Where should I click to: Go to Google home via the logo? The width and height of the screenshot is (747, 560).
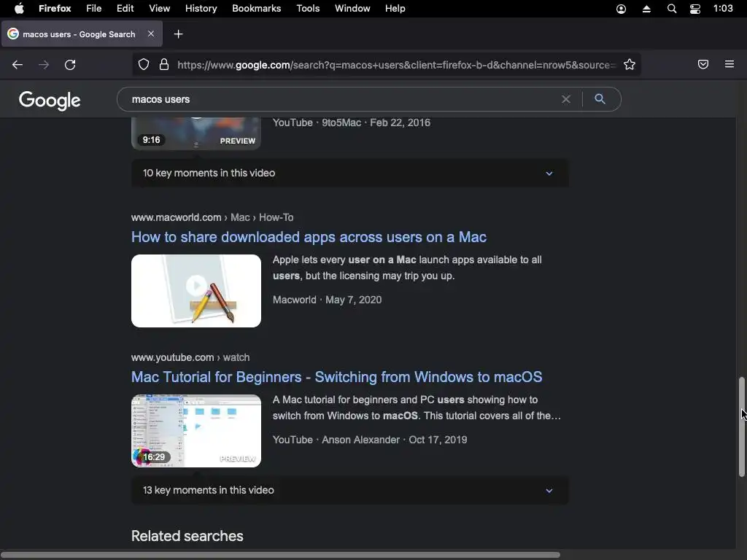pyautogui.click(x=50, y=101)
